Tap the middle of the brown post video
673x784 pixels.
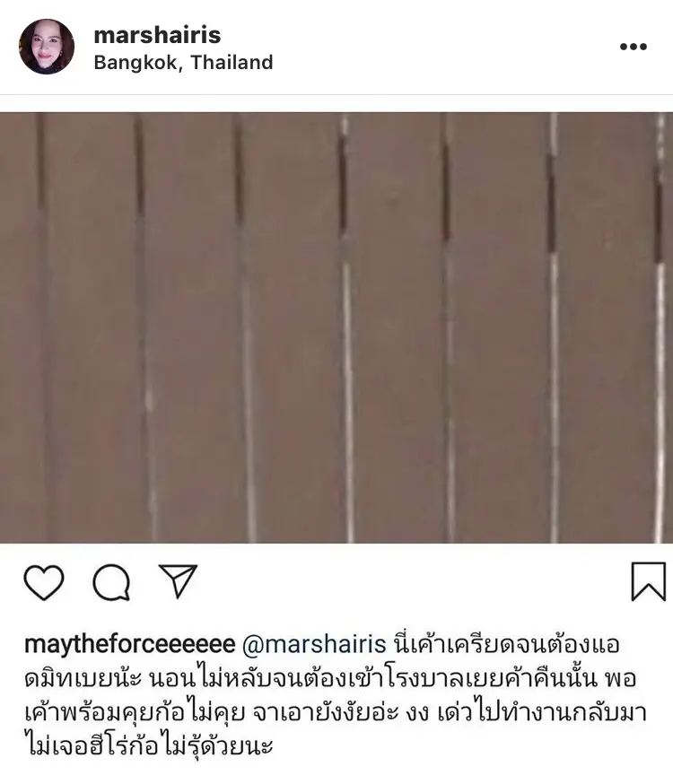pyautogui.click(x=336, y=327)
